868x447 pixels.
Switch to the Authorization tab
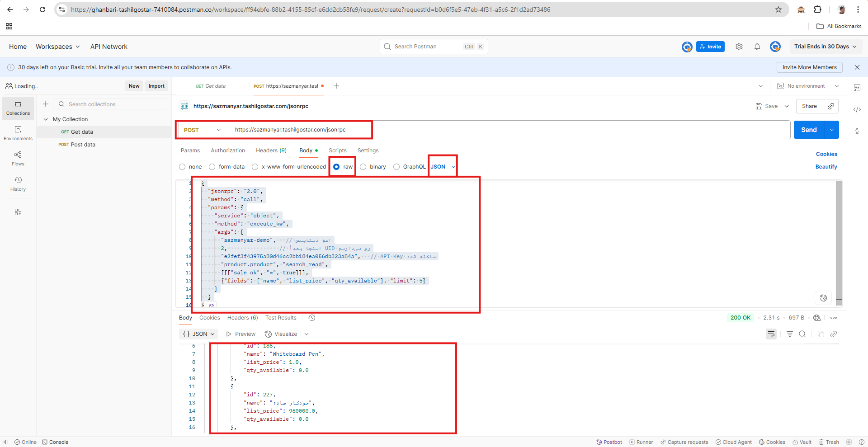click(228, 151)
